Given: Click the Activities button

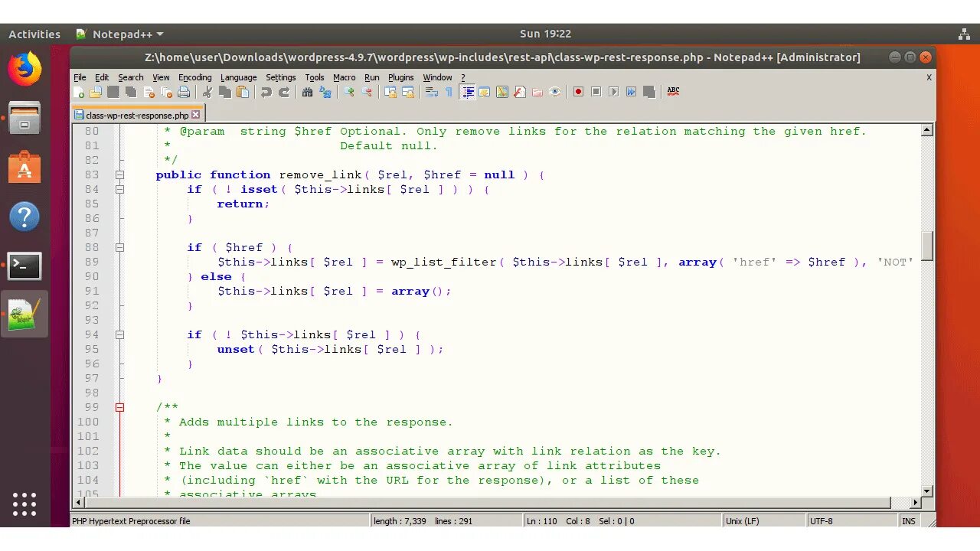Looking at the screenshot, I should (x=34, y=34).
